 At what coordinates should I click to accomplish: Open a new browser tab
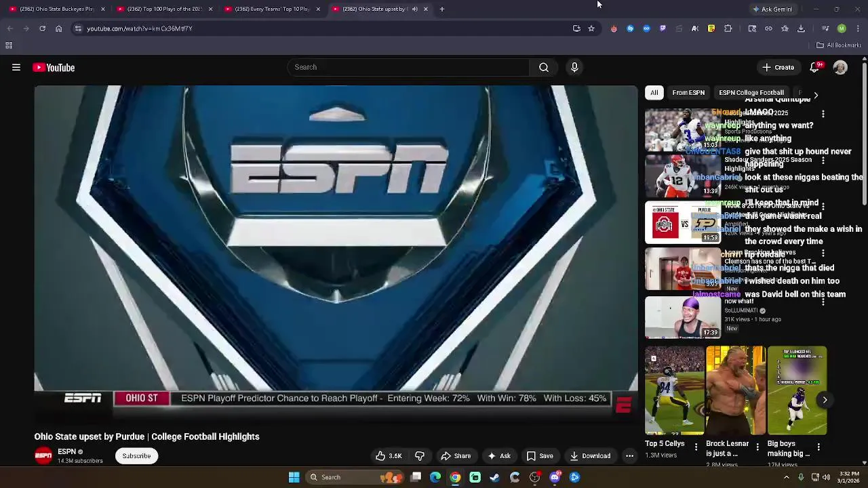coord(442,9)
